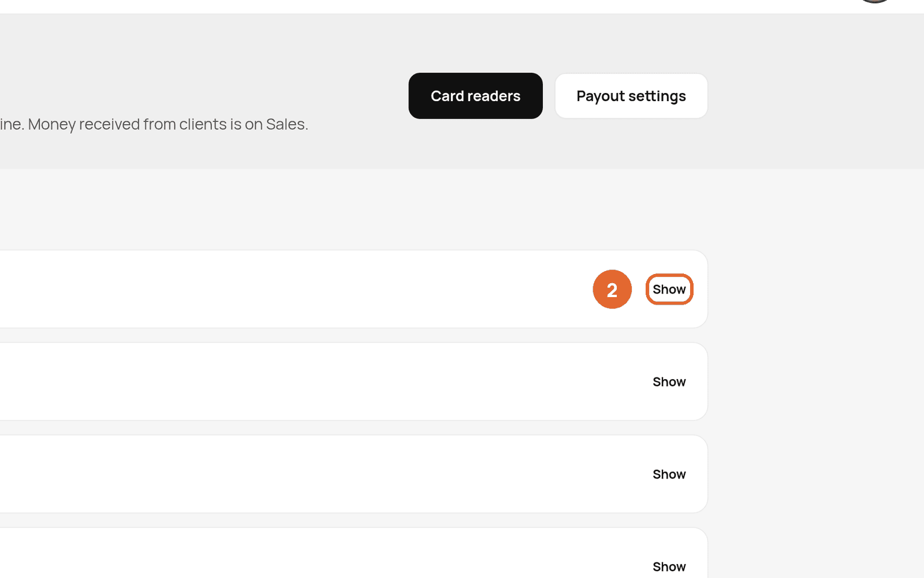Click the orange step 2 badge
The height and width of the screenshot is (578, 924).
point(612,289)
